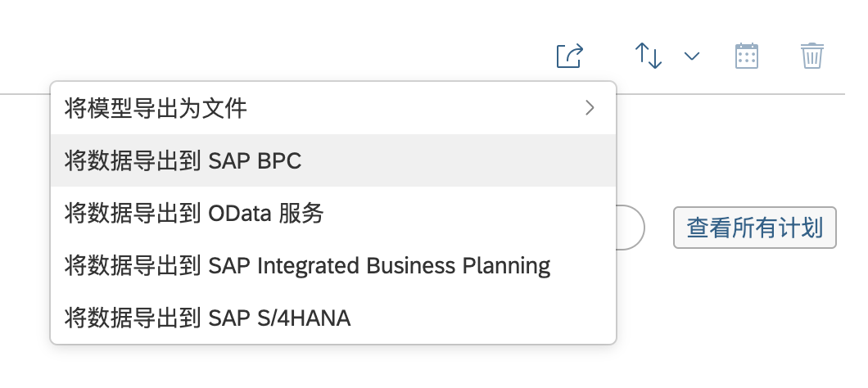Select 将数据导出到 SAP Integrated Business Planning
Screen dimensions: 868x388
(307, 266)
